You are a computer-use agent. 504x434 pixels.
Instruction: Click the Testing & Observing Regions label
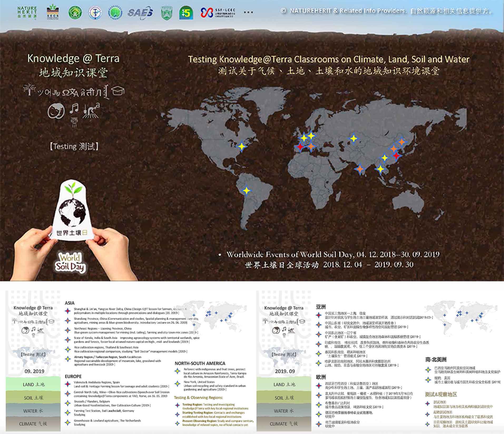[x=198, y=397]
